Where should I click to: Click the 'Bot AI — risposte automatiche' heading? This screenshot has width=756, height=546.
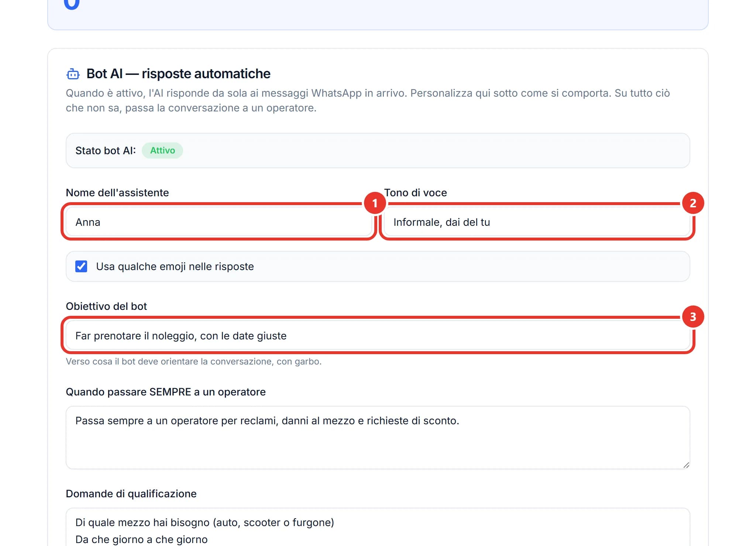[x=178, y=74]
